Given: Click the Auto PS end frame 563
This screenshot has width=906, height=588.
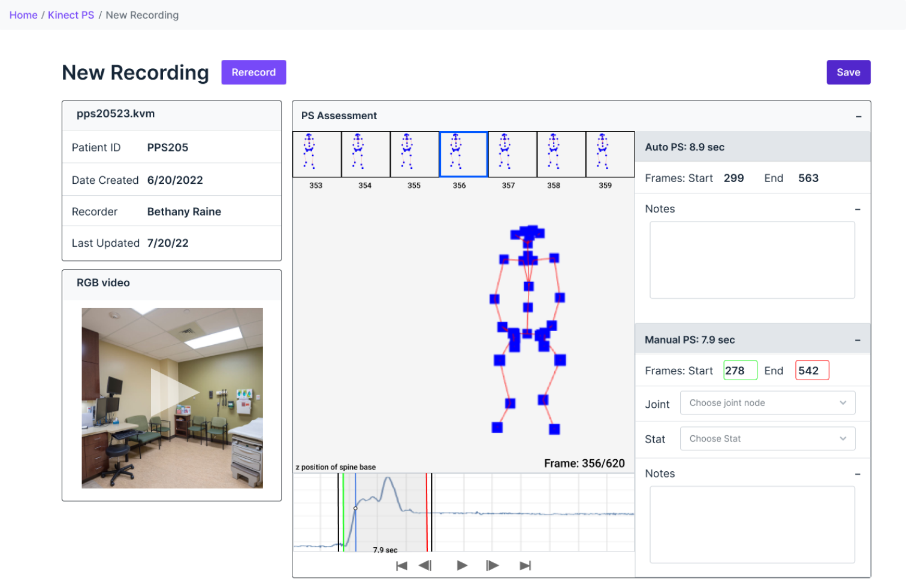Looking at the screenshot, I should (x=808, y=178).
